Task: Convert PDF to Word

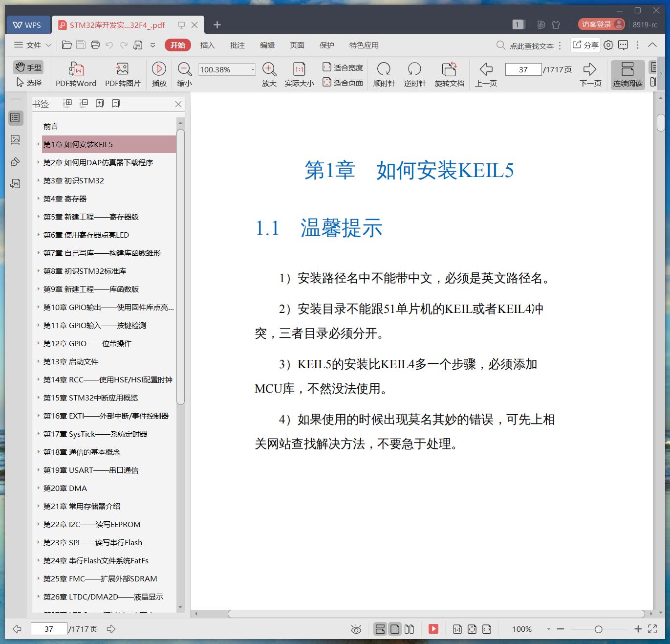Action: pos(76,74)
